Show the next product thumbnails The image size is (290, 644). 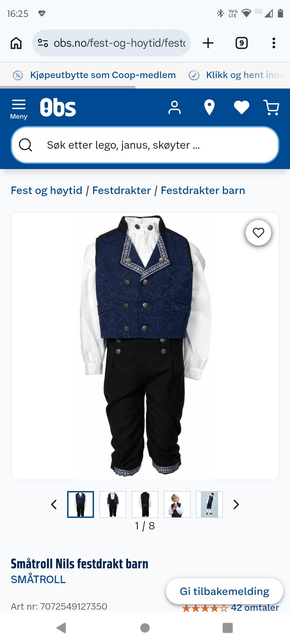(236, 505)
